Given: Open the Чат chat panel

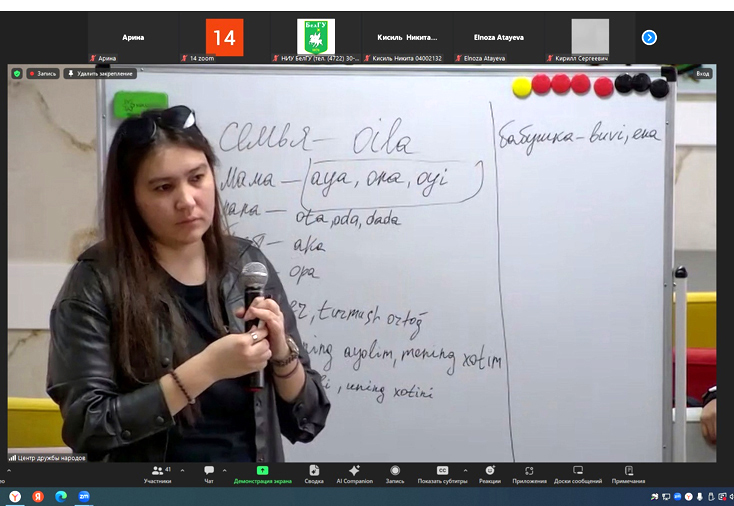Looking at the screenshot, I should (x=209, y=472).
